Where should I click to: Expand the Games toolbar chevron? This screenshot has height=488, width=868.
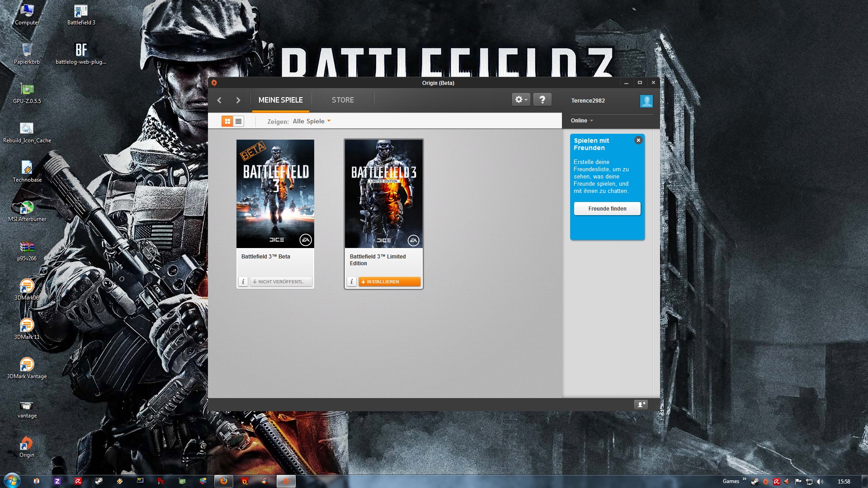[x=744, y=479]
